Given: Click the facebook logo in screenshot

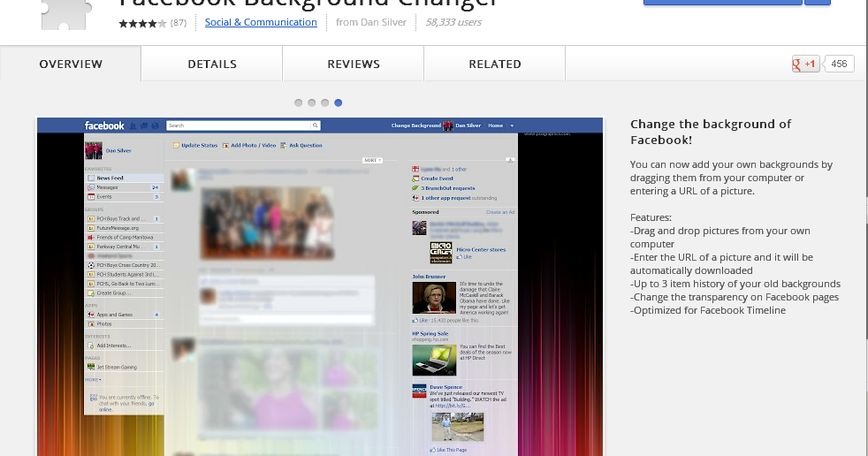Looking at the screenshot, I should [x=104, y=125].
